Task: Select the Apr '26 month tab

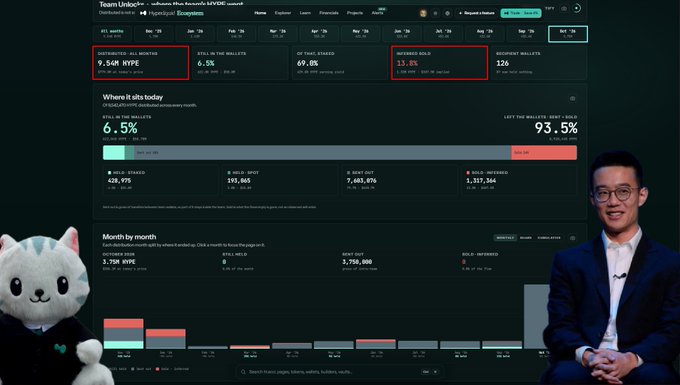Action: pos(319,34)
